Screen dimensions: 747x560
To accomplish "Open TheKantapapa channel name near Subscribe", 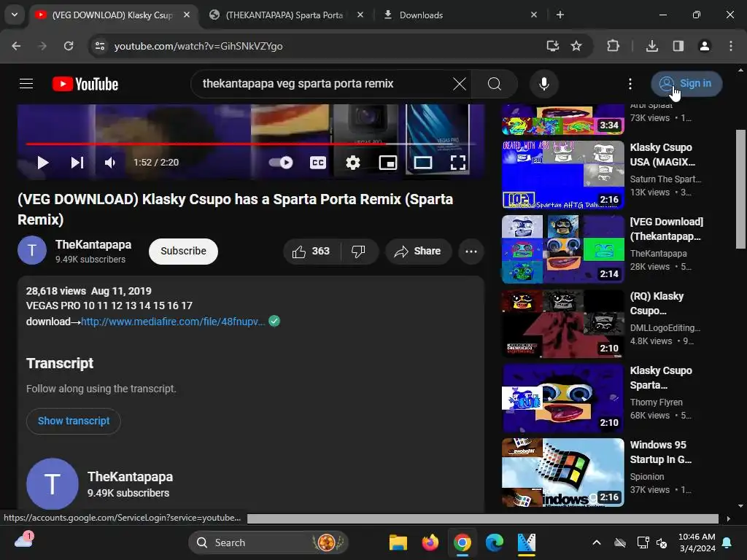I will pos(93,245).
